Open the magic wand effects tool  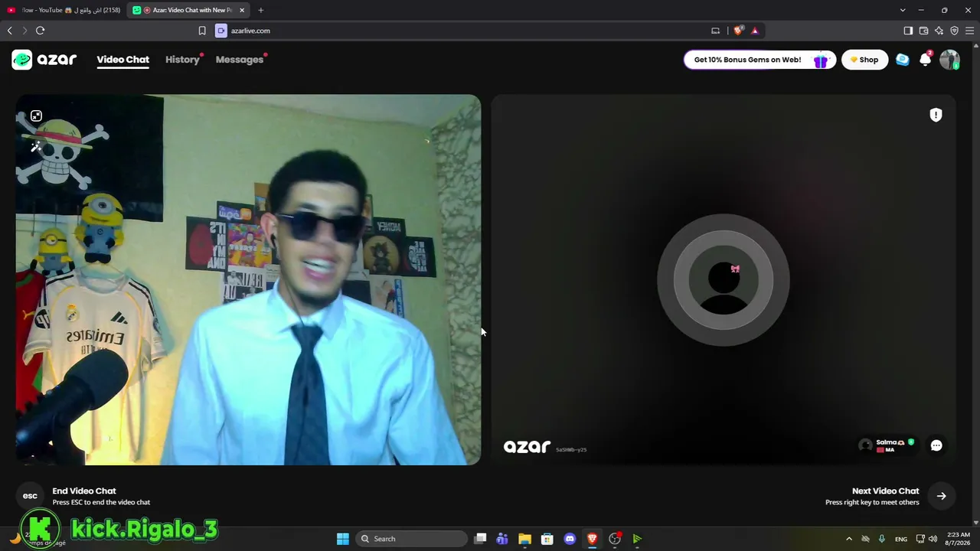pos(36,146)
